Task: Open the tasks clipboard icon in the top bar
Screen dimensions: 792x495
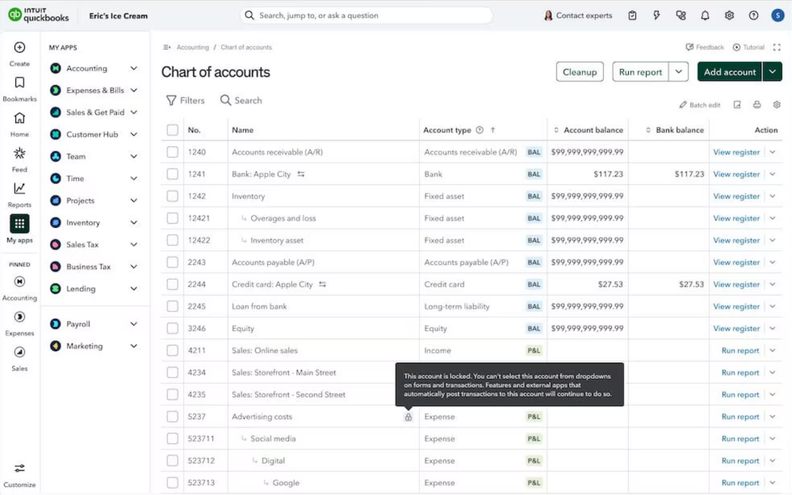Action: (632, 16)
